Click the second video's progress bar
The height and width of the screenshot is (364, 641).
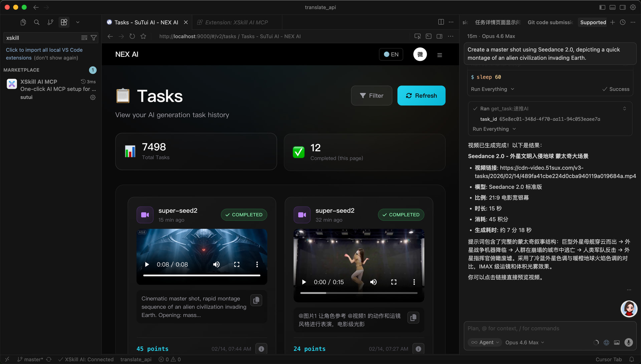coord(359,293)
